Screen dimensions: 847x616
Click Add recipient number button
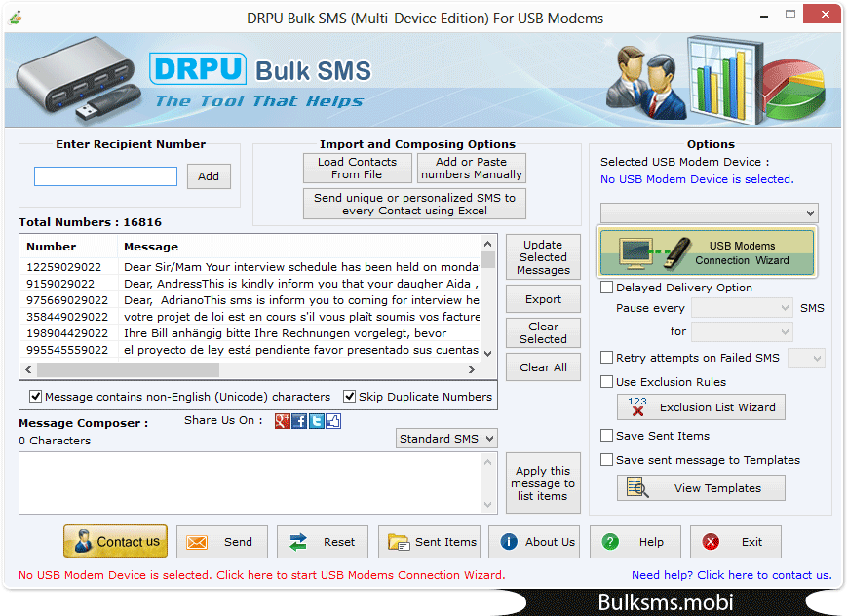click(209, 176)
